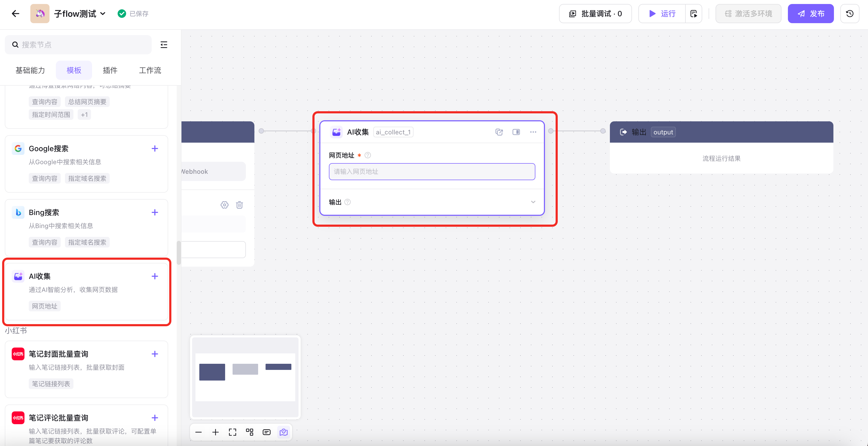The width and height of the screenshot is (868, 446).
Task: Click 总结网页摘要 tag
Action: tap(87, 102)
